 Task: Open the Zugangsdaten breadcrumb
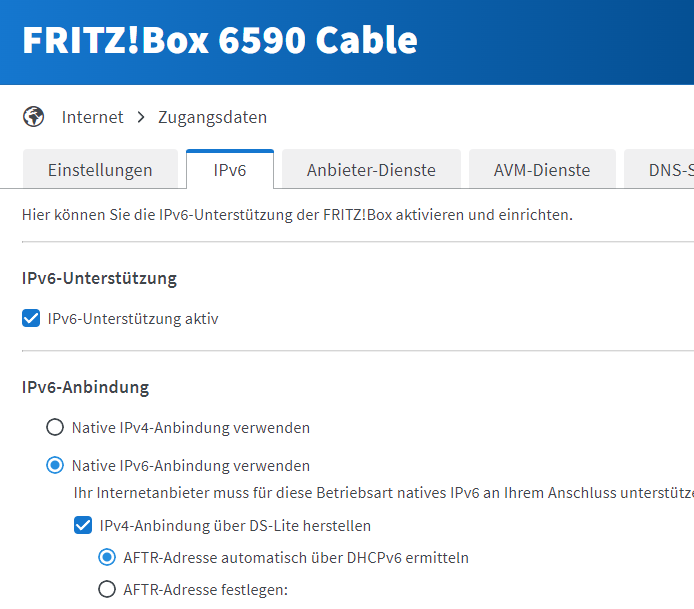pos(212,117)
